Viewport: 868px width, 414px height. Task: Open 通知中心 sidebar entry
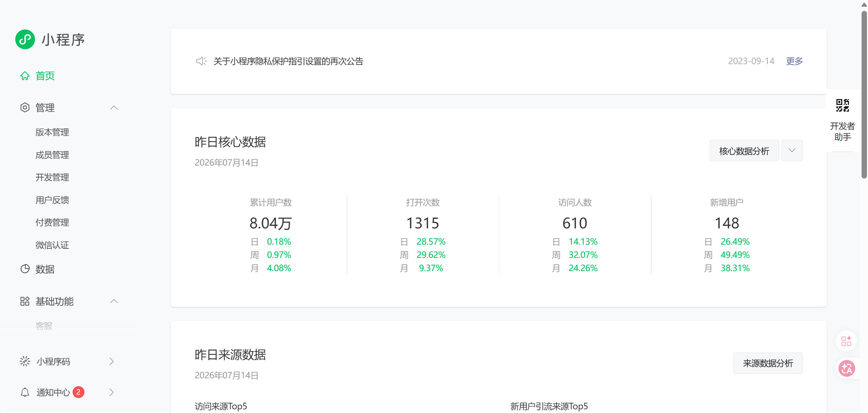coord(53,392)
